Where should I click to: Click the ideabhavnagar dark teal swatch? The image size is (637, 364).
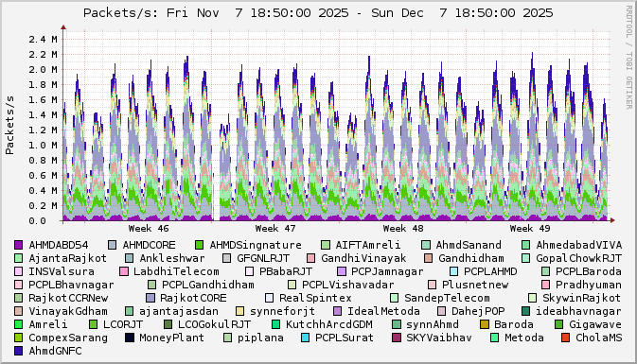click(525, 311)
